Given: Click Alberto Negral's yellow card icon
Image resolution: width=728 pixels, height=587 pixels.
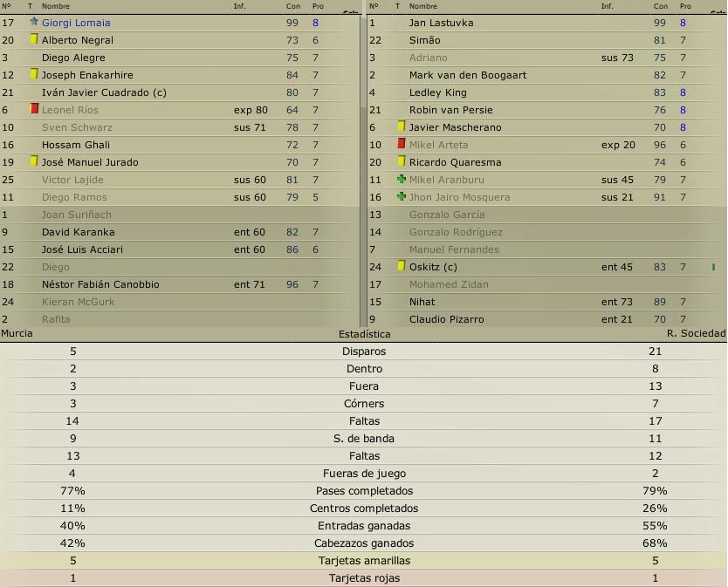Looking at the screenshot, I should [34, 39].
